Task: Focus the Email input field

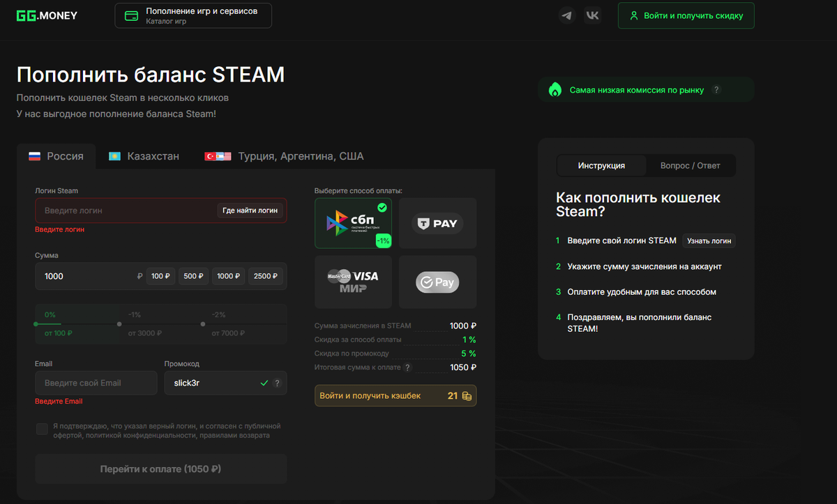Action: pos(96,383)
